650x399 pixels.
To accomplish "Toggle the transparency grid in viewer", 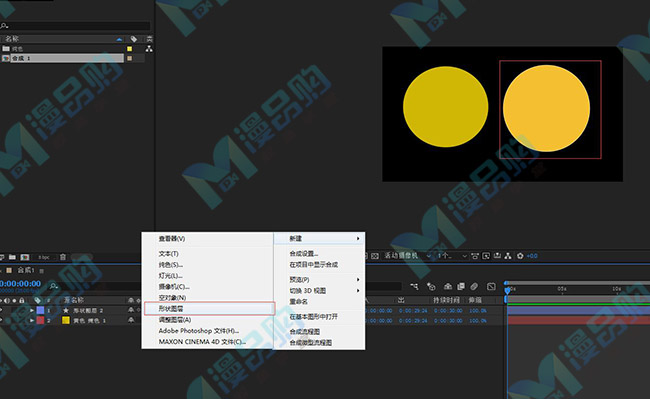I will (x=375, y=256).
